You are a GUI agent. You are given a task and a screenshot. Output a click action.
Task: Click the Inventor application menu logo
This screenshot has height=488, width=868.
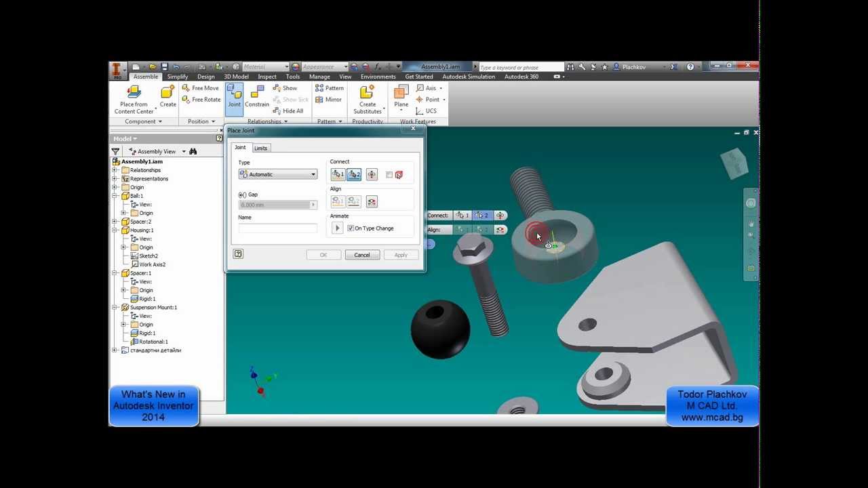[x=117, y=70]
